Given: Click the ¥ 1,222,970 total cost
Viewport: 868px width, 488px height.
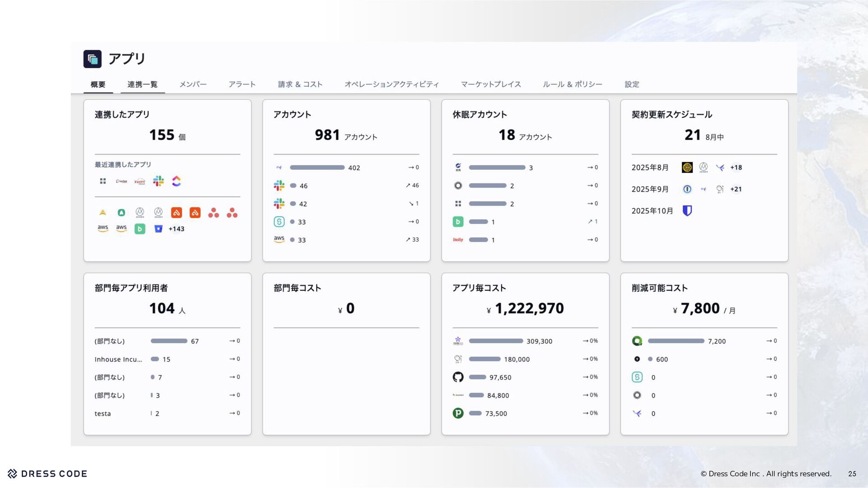Looking at the screenshot, I should [525, 309].
